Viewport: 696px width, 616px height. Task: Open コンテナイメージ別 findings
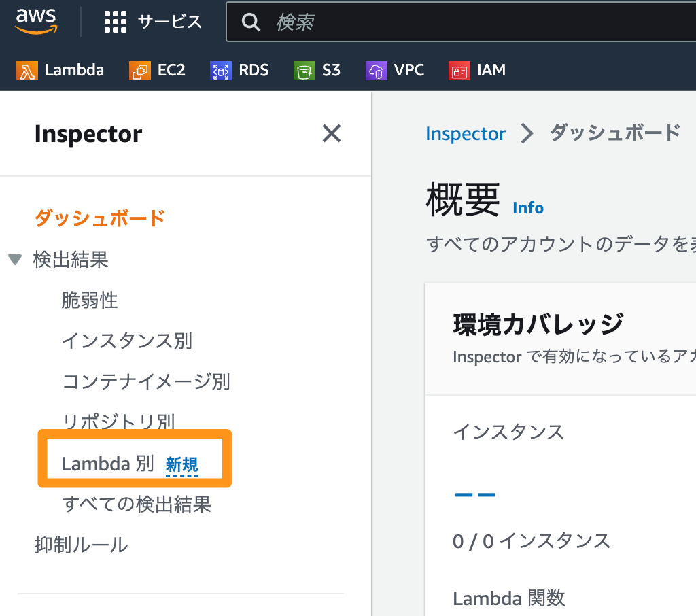(x=146, y=381)
